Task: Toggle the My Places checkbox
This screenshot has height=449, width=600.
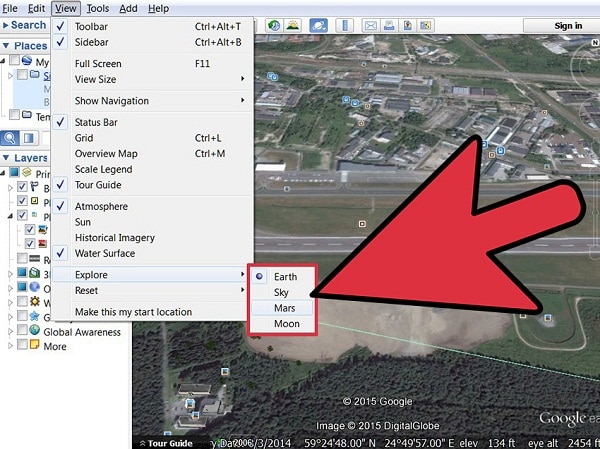Action: pos(15,60)
